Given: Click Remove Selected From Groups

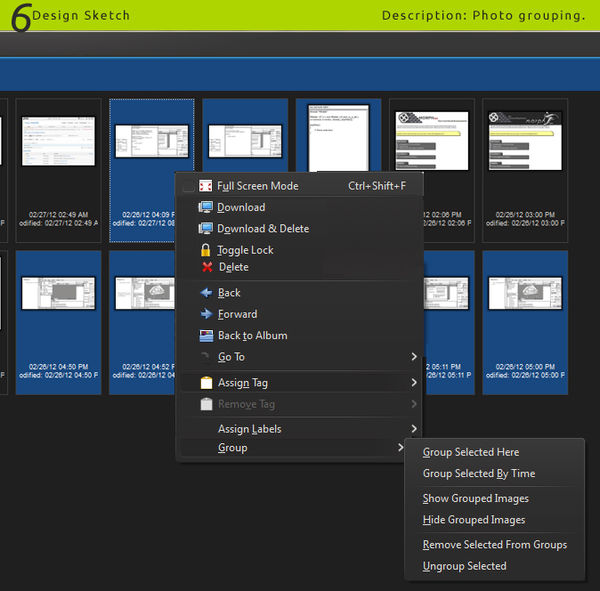Looking at the screenshot, I should click(x=494, y=545).
